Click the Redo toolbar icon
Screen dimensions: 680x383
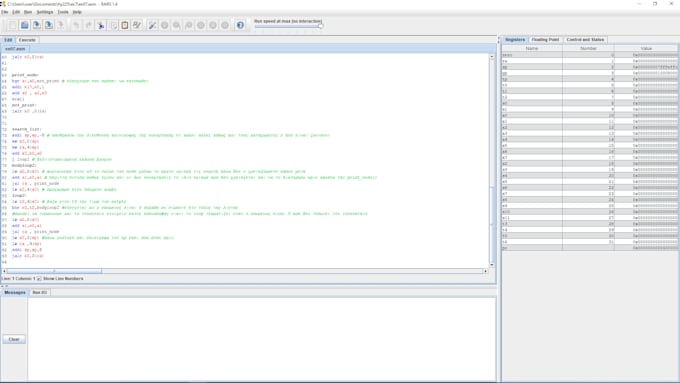point(88,25)
